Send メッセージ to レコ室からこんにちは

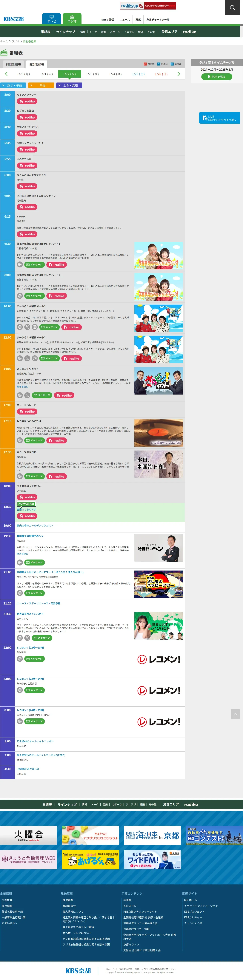tap(34, 441)
